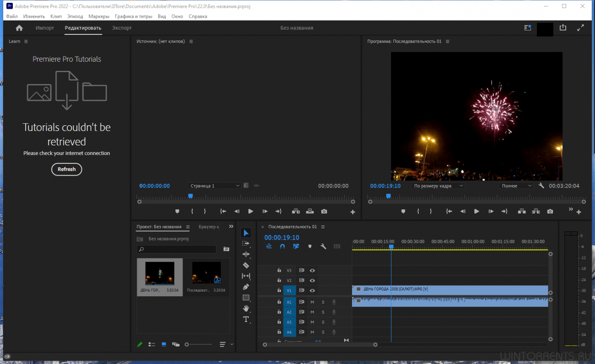This screenshot has height=364, width=595.
Task: Open the Quick Export share icon
Action: click(x=563, y=28)
